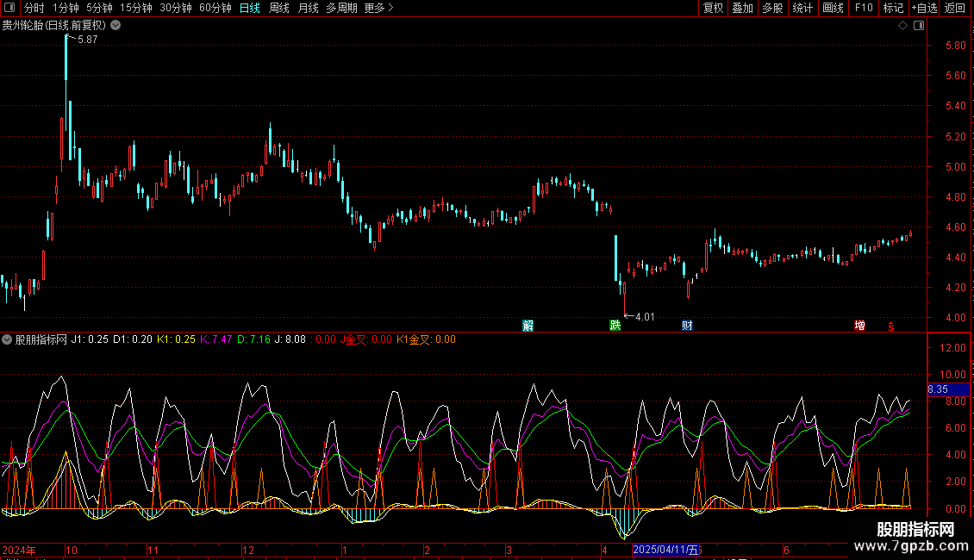The width and height of the screenshot is (974, 560).
Task: Open the 画线 drawing tools
Action: click(833, 9)
